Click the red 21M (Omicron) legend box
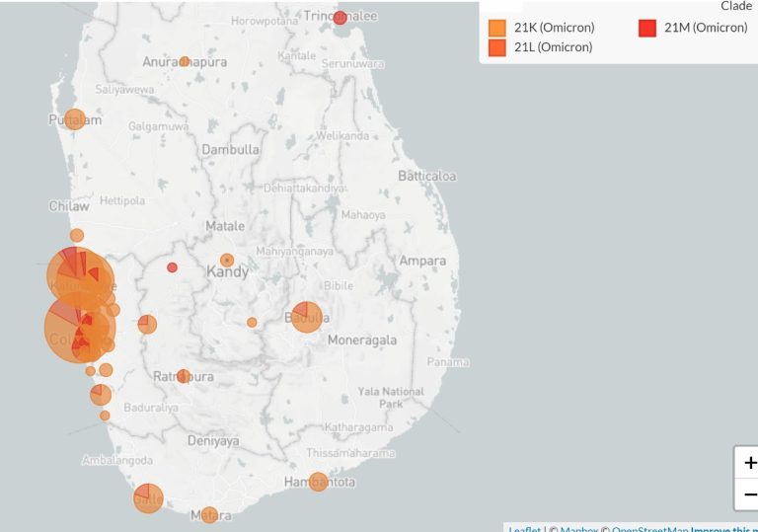The height and width of the screenshot is (532, 758). click(x=647, y=28)
